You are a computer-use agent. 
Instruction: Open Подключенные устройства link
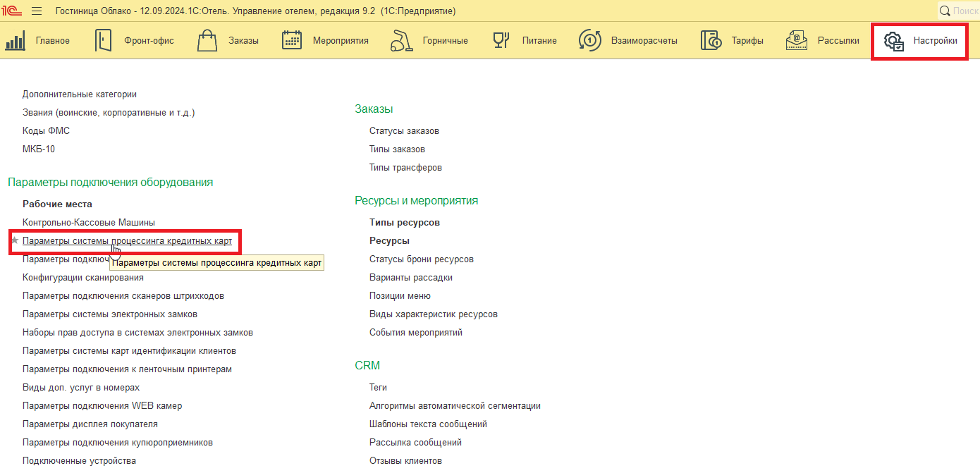pos(79,460)
